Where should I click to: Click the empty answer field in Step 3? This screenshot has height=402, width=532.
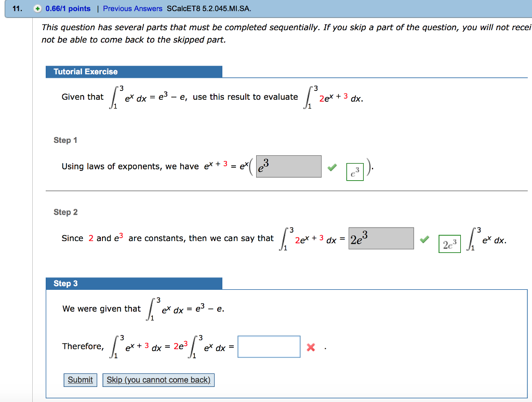point(269,346)
